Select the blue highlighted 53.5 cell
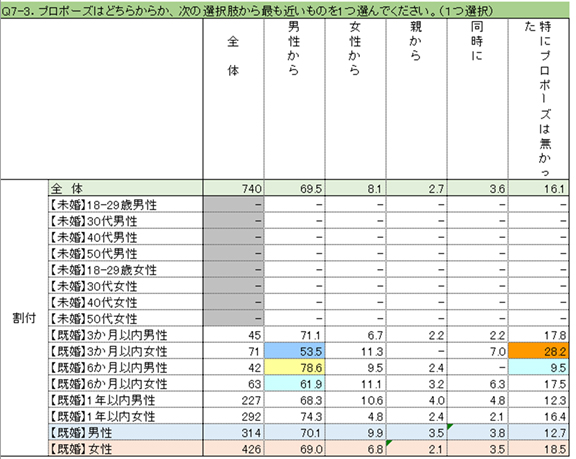 point(294,351)
